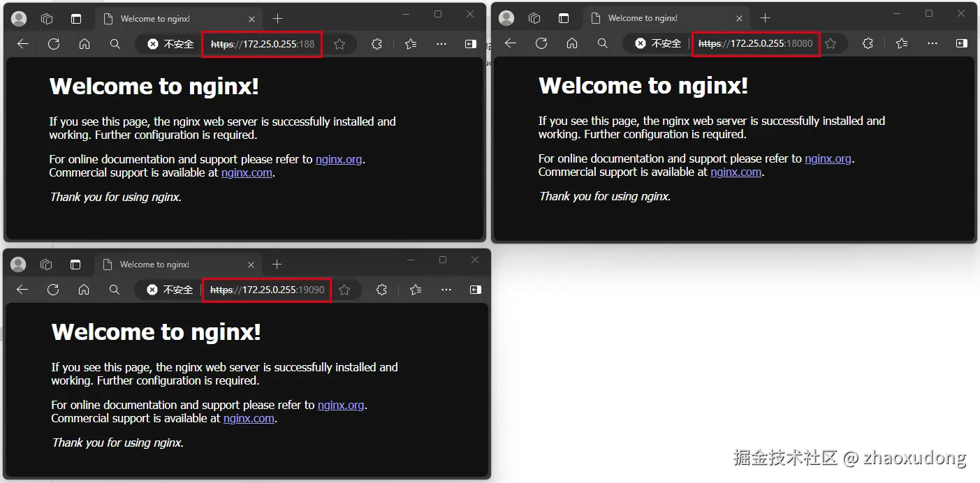
Task: Click address bar showing 172.25.0.255:18080
Action: click(x=756, y=43)
